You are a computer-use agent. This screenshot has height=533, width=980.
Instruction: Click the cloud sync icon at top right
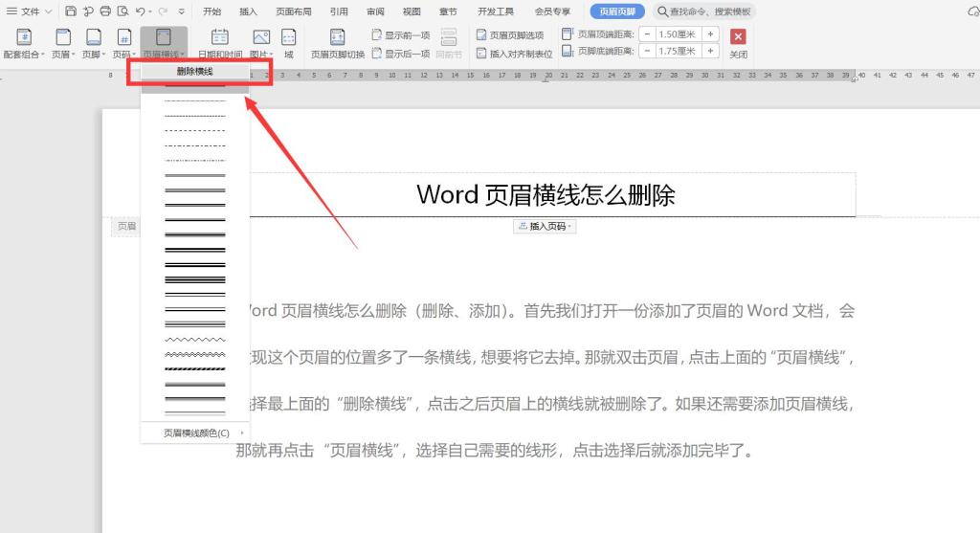point(973,11)
